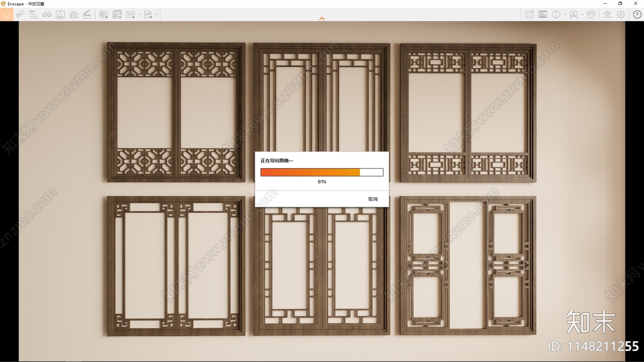
Task: Click the orange export progress bar
Action: [322, 172]
